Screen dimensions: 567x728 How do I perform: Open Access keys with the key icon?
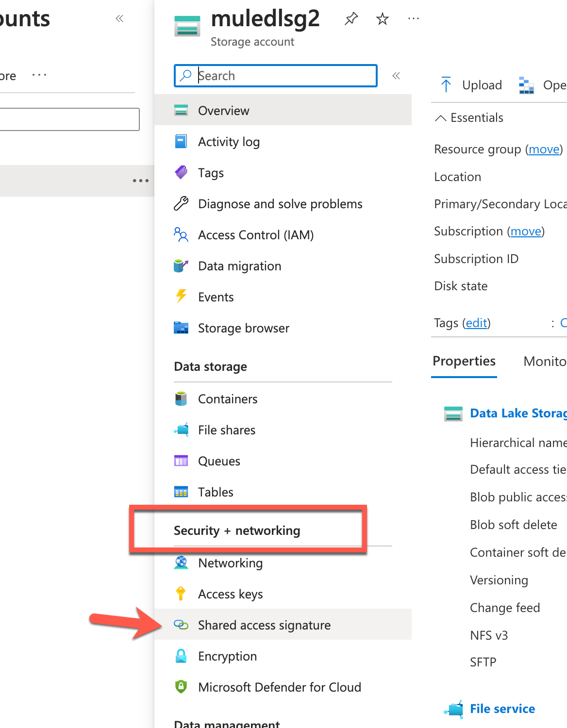(181, 594)
